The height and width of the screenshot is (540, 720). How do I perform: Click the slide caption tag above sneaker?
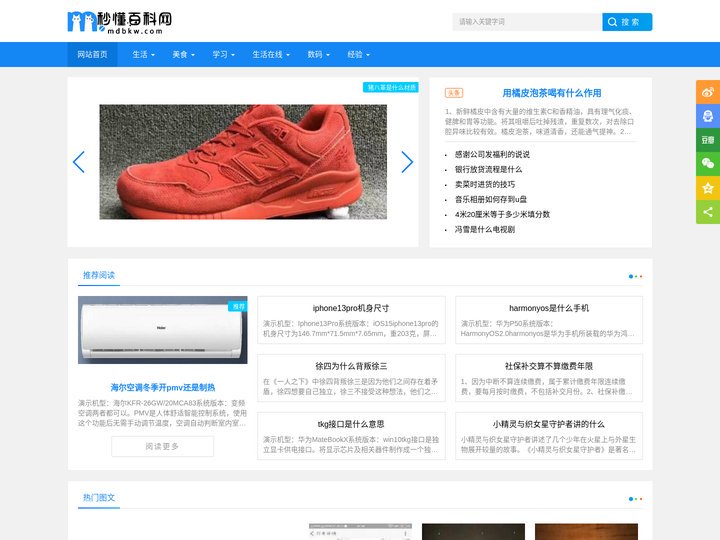391,87
